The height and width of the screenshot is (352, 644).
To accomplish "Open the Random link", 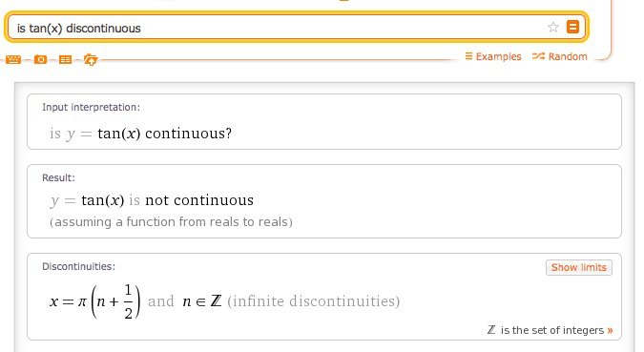I will pos(560,56).
